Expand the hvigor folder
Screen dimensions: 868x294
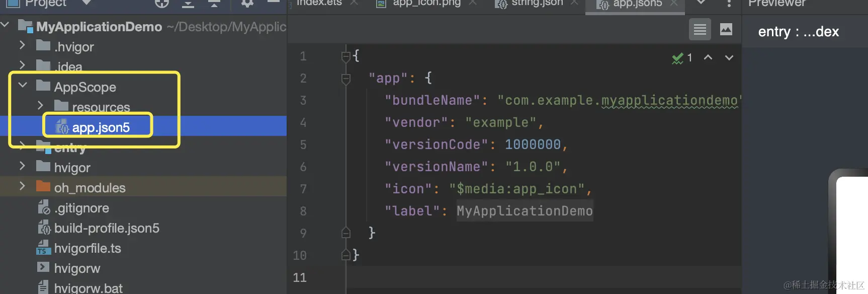tap(22, 166)
